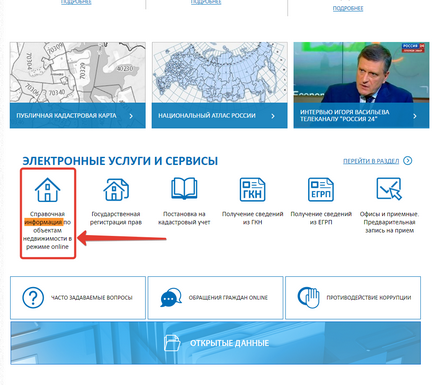This screenshot has height=385, width=434.
Task: Click Часто задаваемые вопросы button
Action: coord(78,298)
